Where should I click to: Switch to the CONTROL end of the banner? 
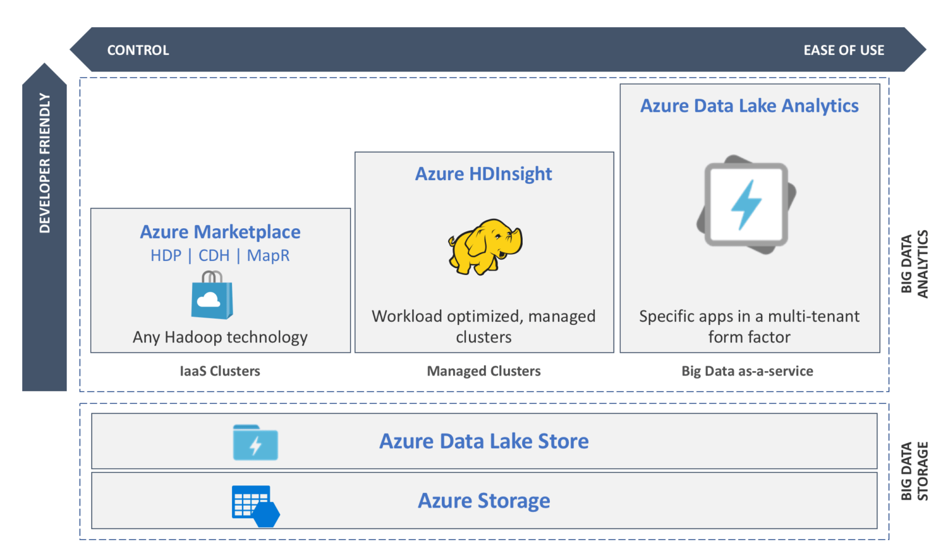pyautogui.click(x=138, y=50)
